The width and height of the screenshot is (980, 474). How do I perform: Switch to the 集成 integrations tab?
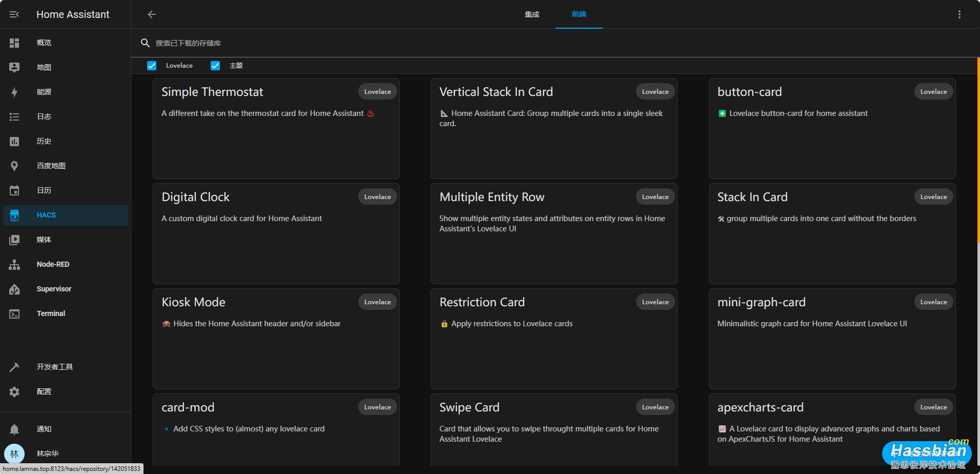[x=532, y=14]
